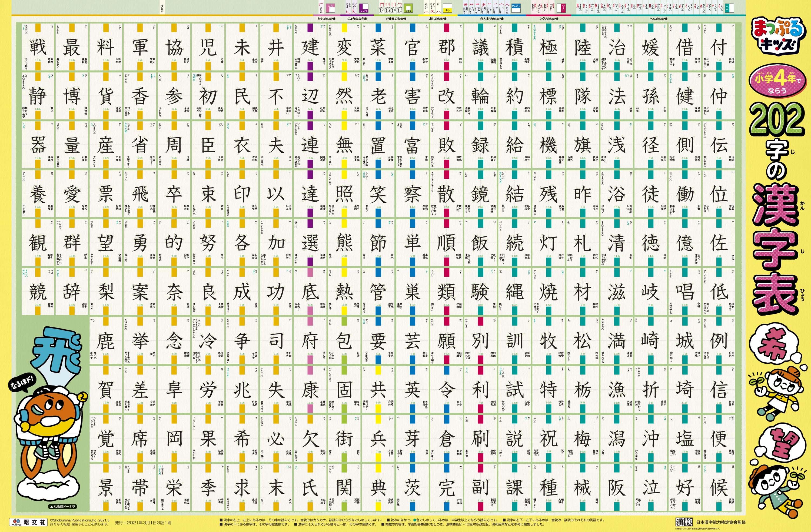This screenshot has width=811, height=532.
Task: Toggle the かまえ legend sample box
Action: point(408,9)
